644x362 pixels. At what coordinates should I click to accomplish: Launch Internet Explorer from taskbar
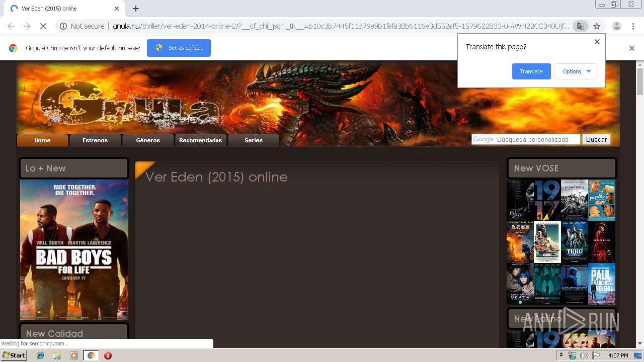coord(40,355)
